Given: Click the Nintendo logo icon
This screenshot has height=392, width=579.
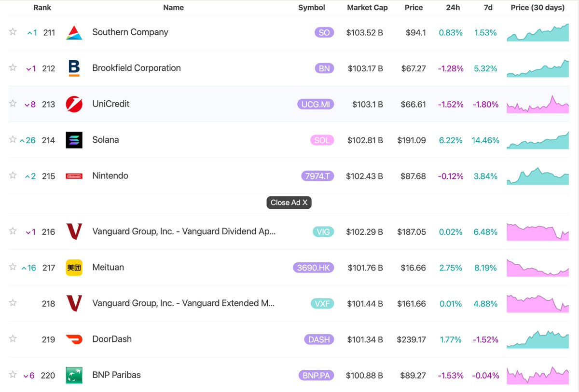Looking at the screenshot, I should pyautogui.click(x=74, y=176).
